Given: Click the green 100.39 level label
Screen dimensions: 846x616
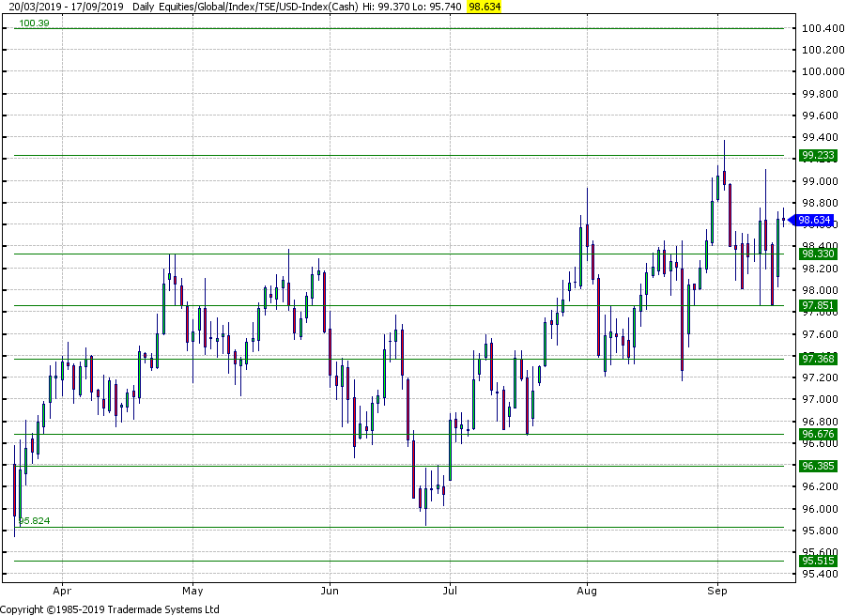Looking at the screenshot, I should (x=34, y=23).
